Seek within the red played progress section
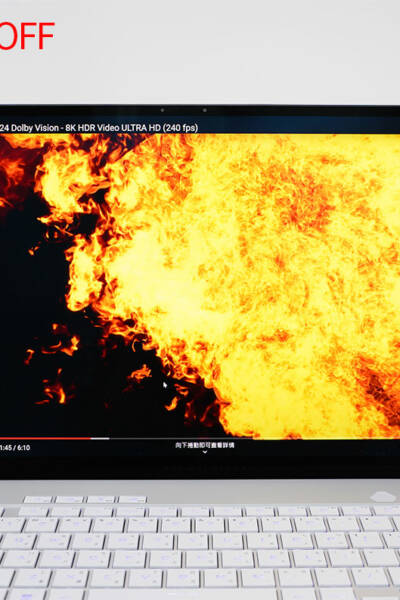 tap(45, 439)
